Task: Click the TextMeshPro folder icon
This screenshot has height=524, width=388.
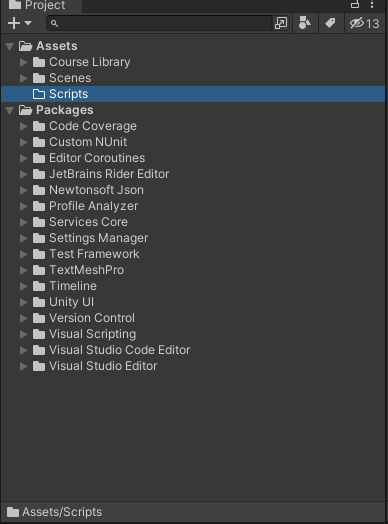Action: click(x=39, y=270)
